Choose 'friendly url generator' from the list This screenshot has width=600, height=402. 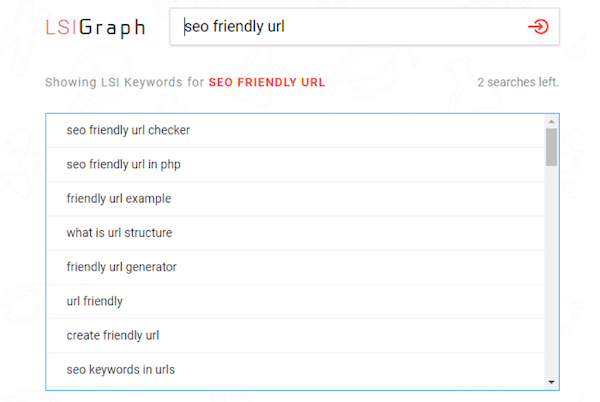click(x=122, y=267)
